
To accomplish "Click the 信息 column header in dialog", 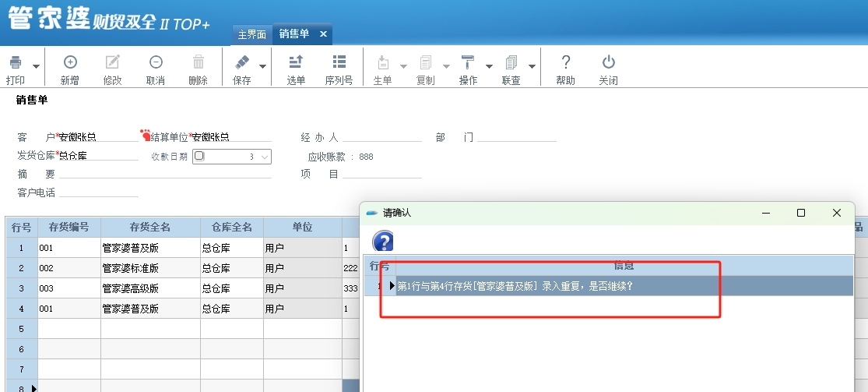I will (624, 266).
